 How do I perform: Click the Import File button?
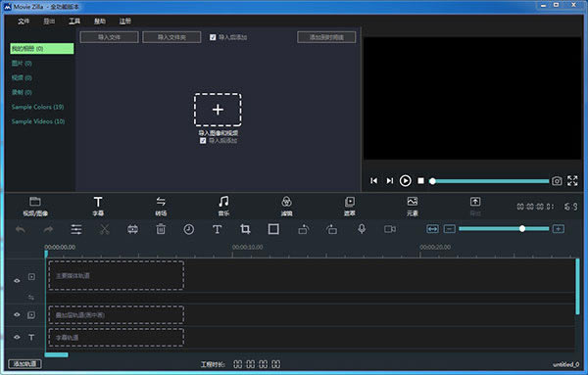tap(109, 37)
